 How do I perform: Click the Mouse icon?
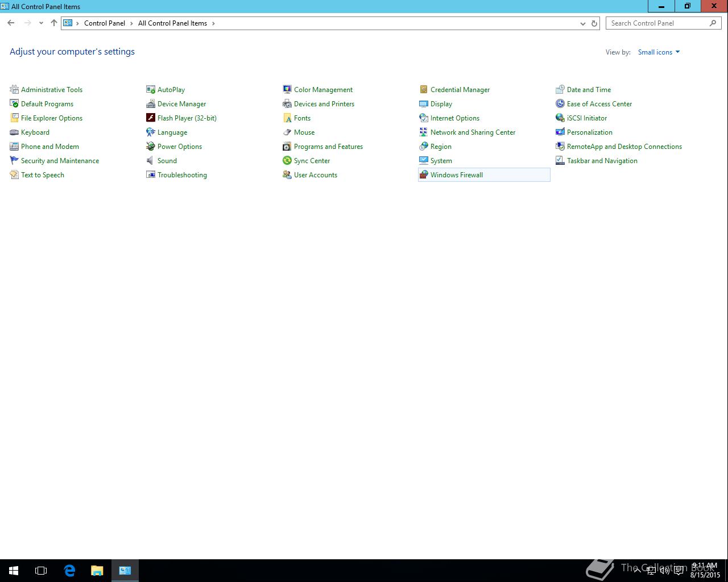tap(287, 132)
